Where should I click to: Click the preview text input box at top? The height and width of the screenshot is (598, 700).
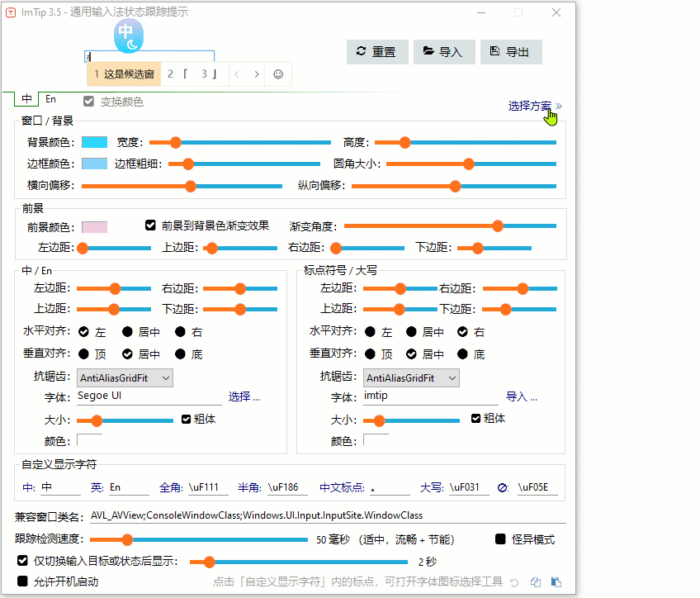pos(149,57)
